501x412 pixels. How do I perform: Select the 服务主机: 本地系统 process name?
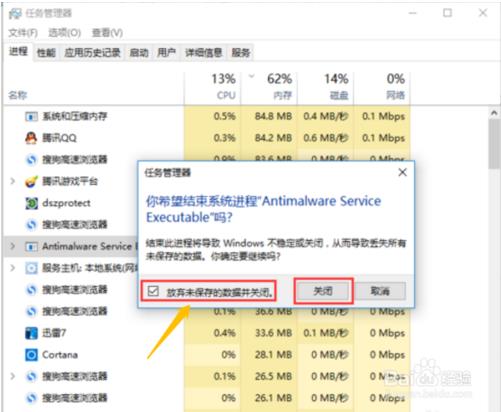click(x=89, y=268)
